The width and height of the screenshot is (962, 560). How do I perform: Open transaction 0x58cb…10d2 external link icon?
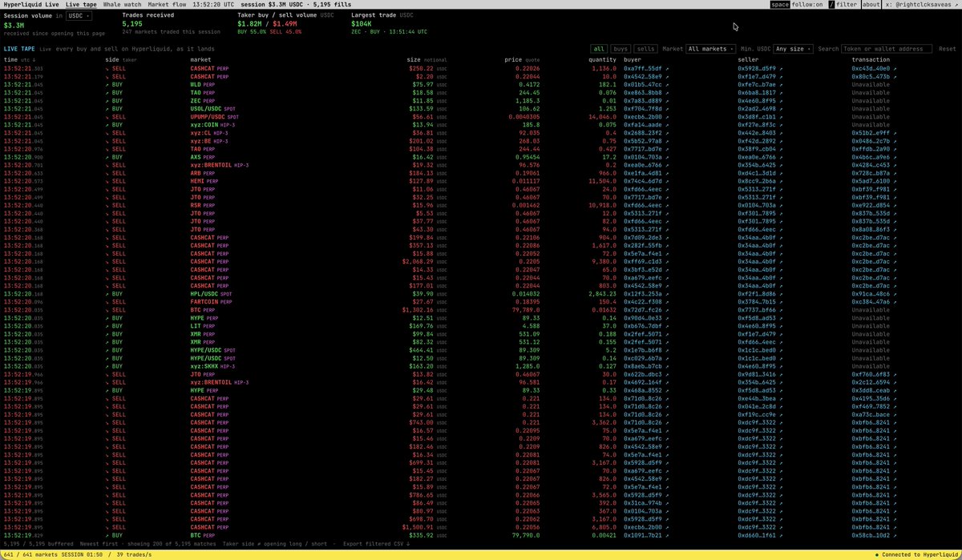pyautogui.click(x=894, y=534)
